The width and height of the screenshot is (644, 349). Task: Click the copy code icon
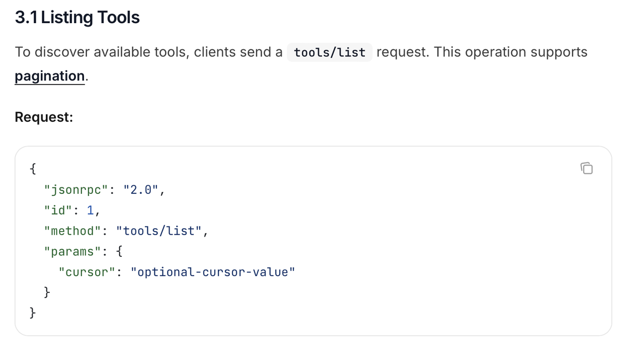pos(587,168)
